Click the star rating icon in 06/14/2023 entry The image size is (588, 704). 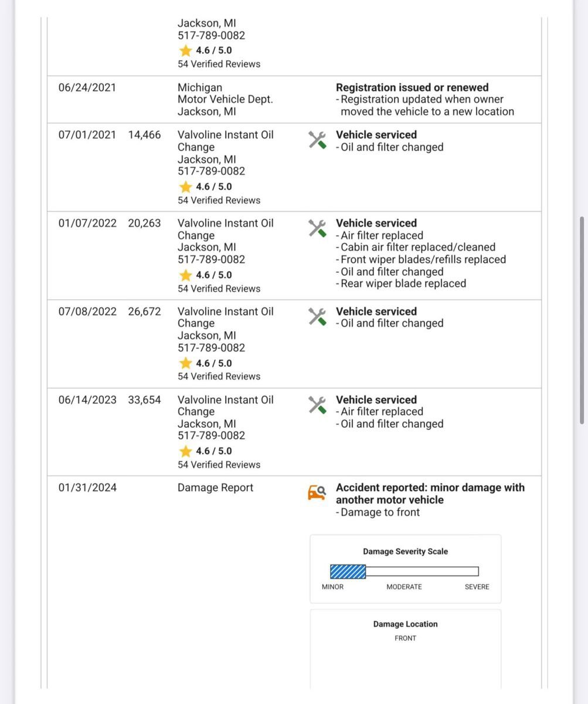pyautogui.click(x=186, y=451)
